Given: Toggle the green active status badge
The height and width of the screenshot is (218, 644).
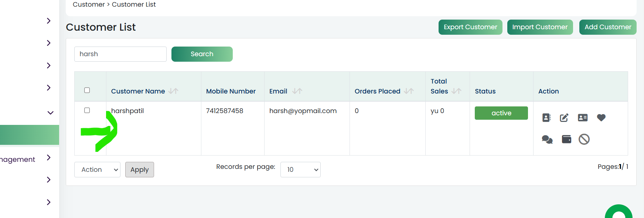Looking at the screenshot, I should [501, 113].
